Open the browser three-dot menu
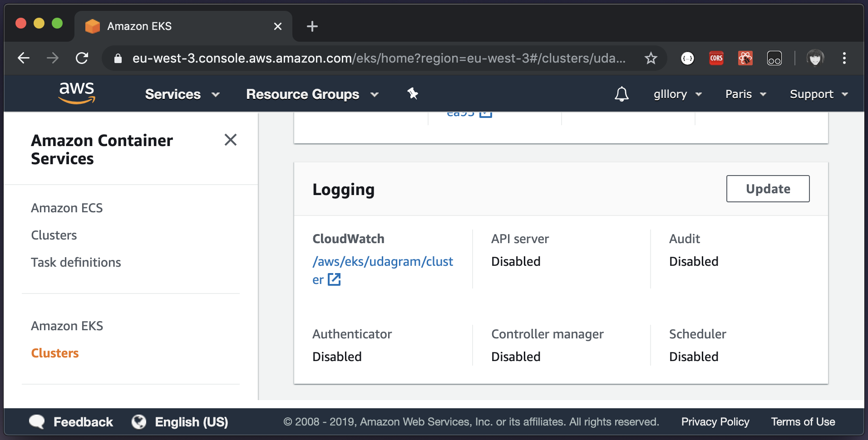Viewport: 868px width, 440px height. [x=844, y=58]
